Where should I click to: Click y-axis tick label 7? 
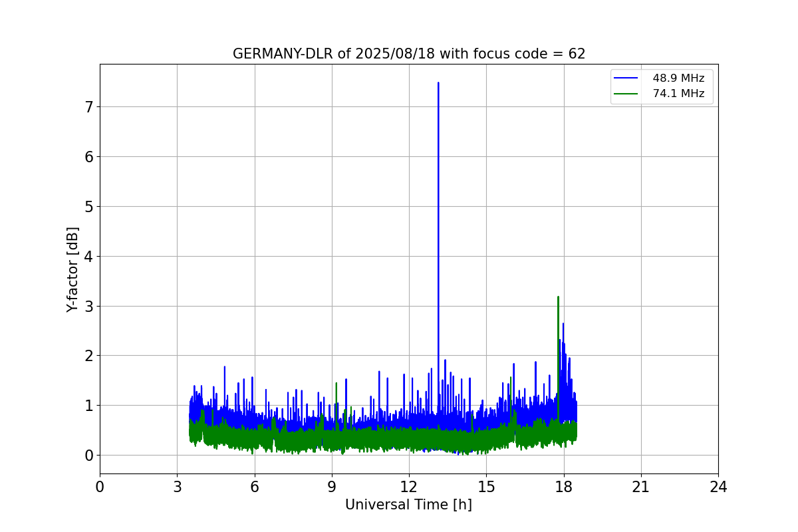89,106
